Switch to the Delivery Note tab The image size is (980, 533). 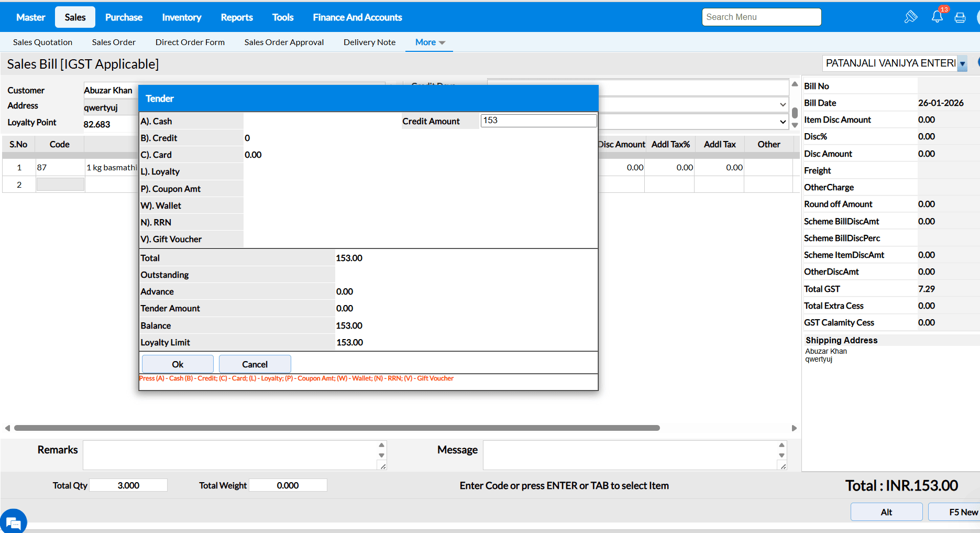pos(369,42)
